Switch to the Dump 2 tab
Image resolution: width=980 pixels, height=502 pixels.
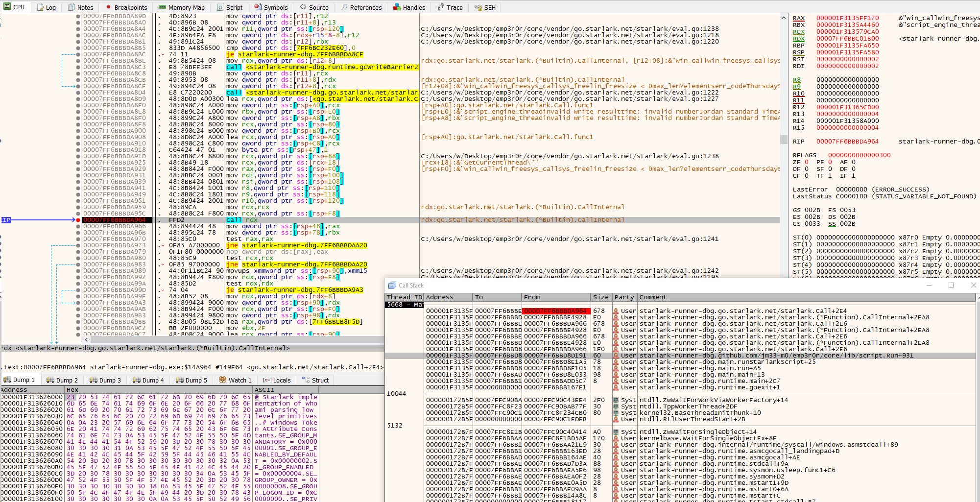(x=62, y=380)
